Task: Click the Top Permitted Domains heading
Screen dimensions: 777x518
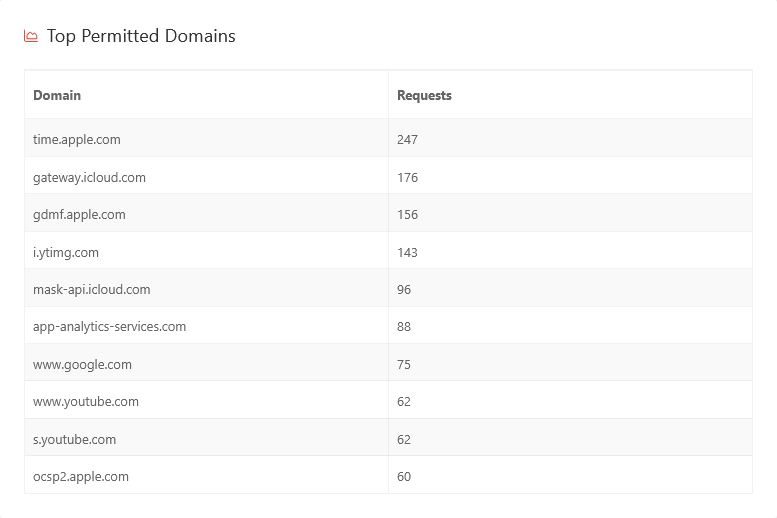Action: tap(141, 36)
